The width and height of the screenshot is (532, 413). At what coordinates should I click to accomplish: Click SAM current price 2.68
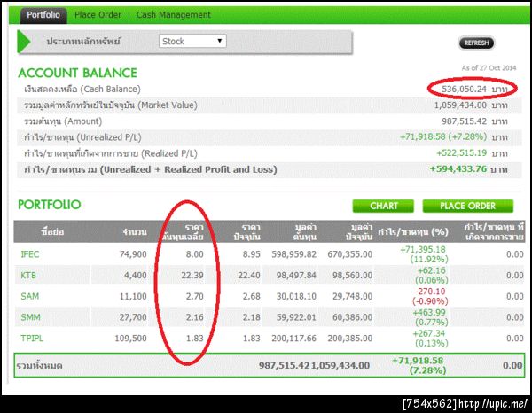(x=252, y=296)
